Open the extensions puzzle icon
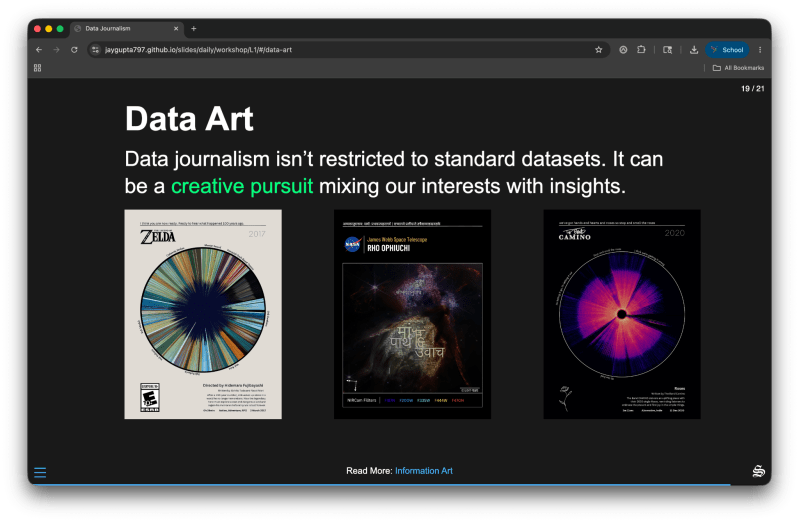 pos(641,49)
